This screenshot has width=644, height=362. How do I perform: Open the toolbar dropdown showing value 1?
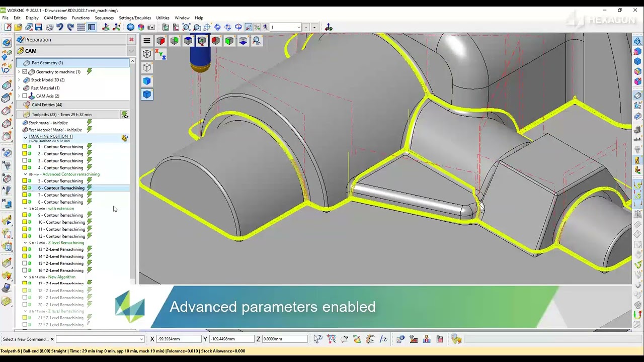click(298, 27)
